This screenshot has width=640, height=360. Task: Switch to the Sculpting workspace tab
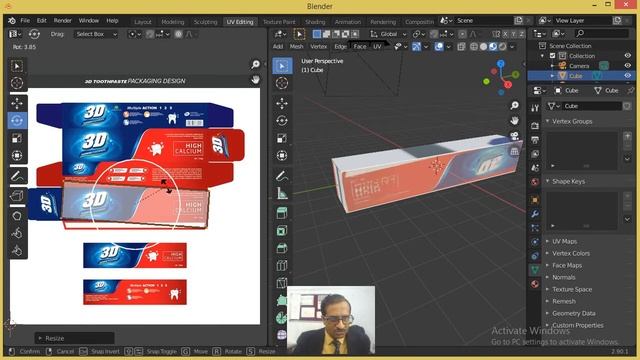(205, 22)
